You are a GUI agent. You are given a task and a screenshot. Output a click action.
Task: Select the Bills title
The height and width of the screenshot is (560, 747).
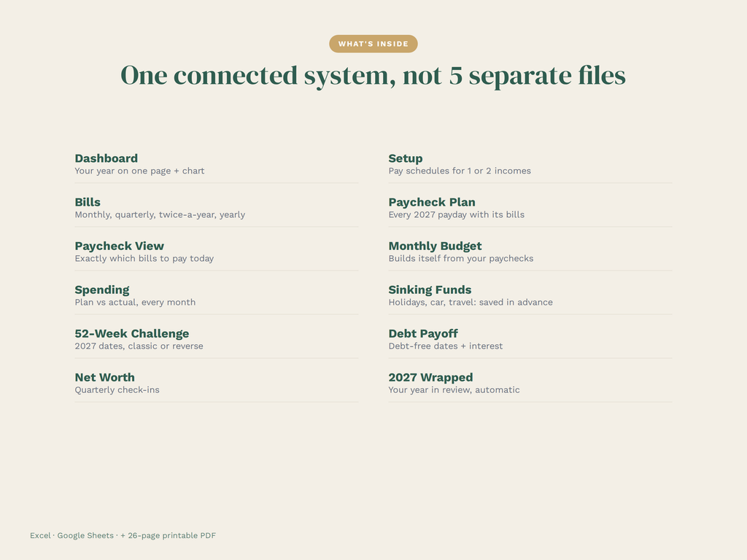(88, 202)
